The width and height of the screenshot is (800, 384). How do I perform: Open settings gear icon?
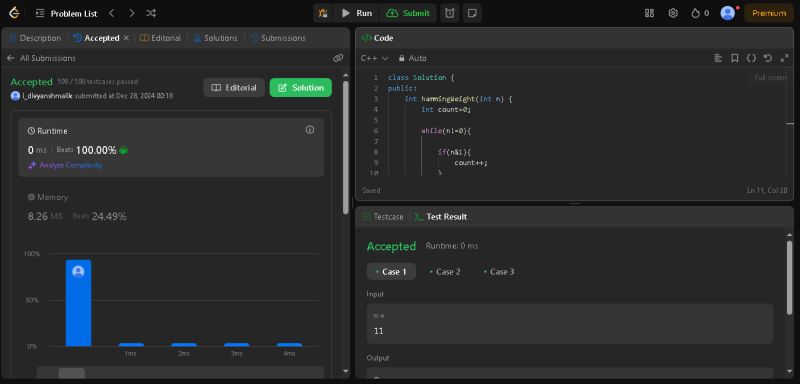point(673,13)
